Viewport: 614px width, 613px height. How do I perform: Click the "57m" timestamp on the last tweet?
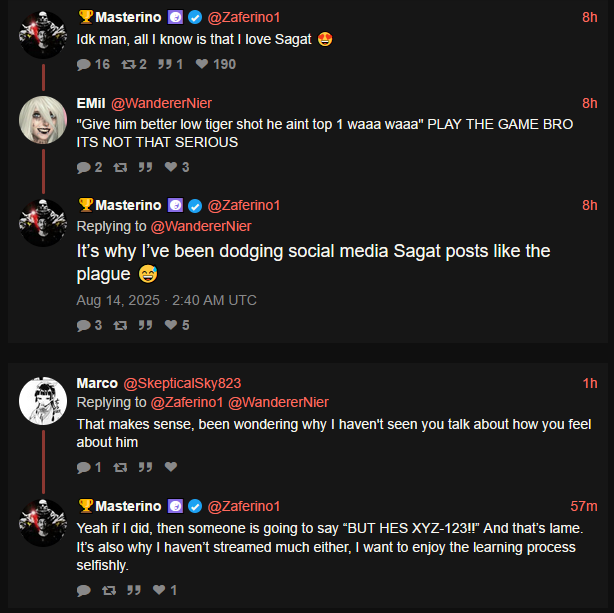point(584,506)
